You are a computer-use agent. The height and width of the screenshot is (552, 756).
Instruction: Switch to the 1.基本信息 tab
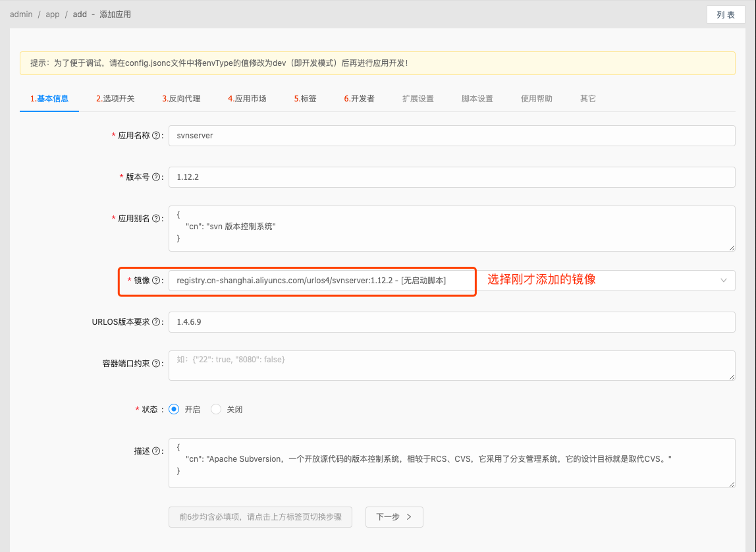tap(49, 99)
